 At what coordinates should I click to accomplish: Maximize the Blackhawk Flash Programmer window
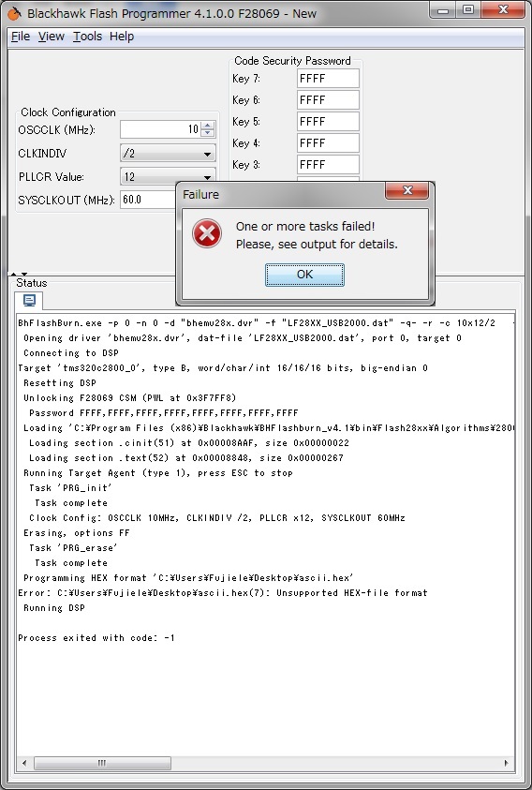468,10
